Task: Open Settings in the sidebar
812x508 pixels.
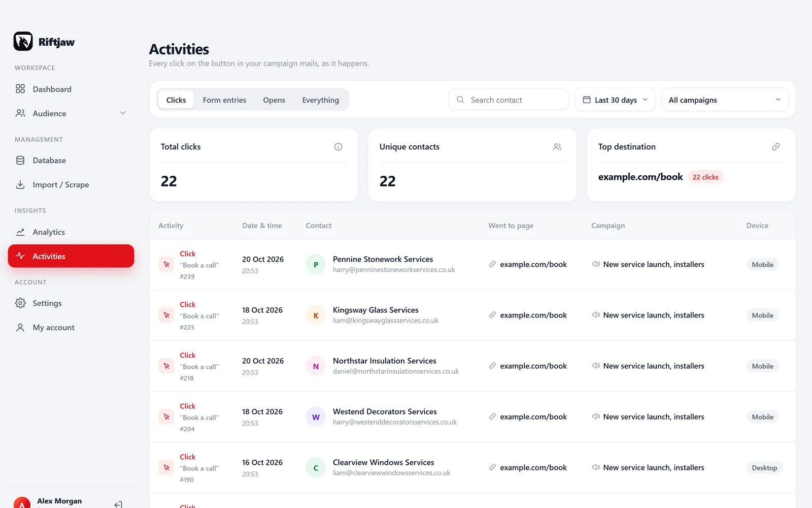Action: [x=71, y=303]
